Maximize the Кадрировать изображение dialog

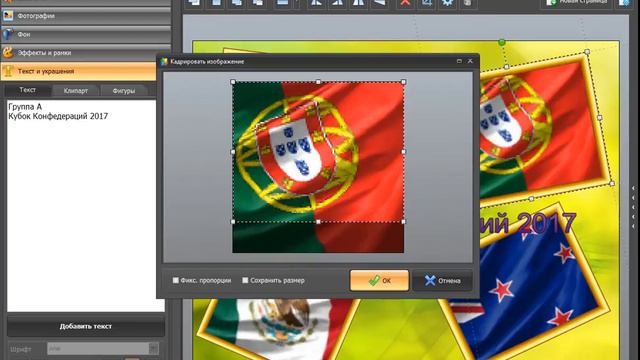459,61
